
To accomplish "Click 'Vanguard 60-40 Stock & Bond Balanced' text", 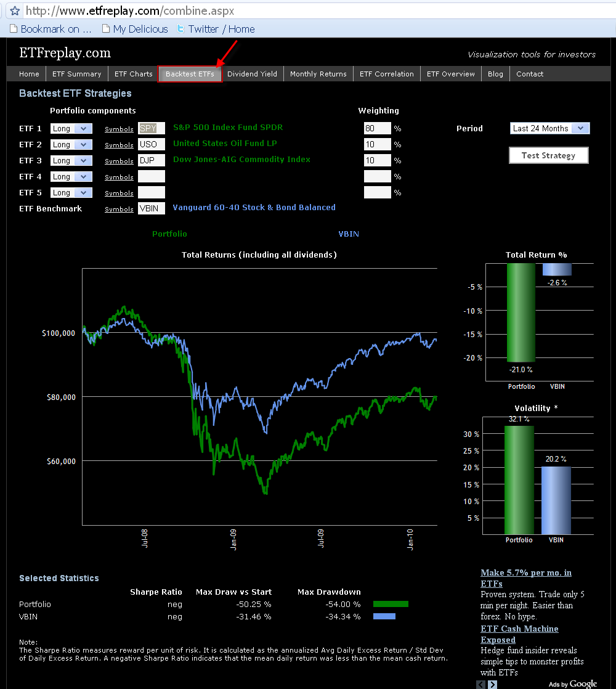I will (254, 208).
